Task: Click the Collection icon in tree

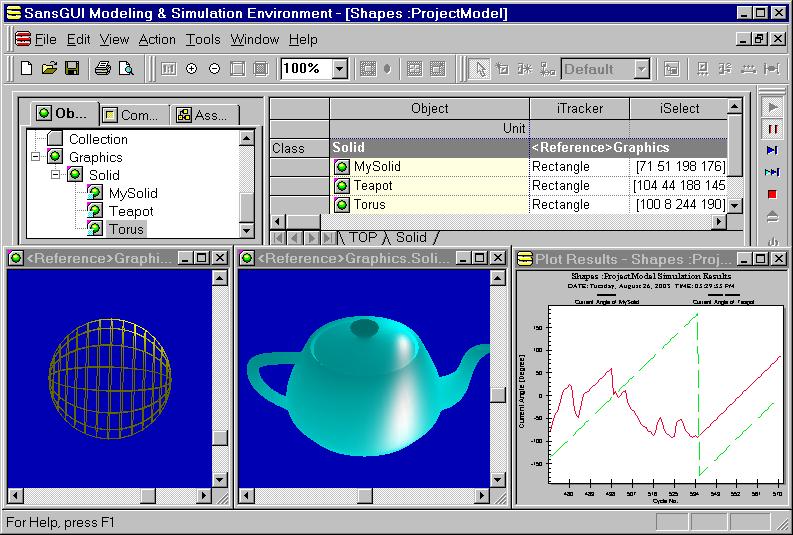Action: (55, 139)
